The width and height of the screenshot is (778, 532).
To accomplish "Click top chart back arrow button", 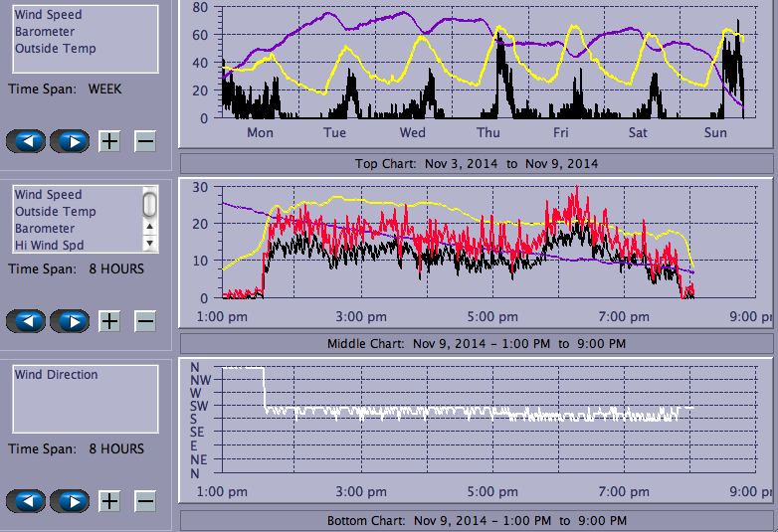I will point(26,141).
